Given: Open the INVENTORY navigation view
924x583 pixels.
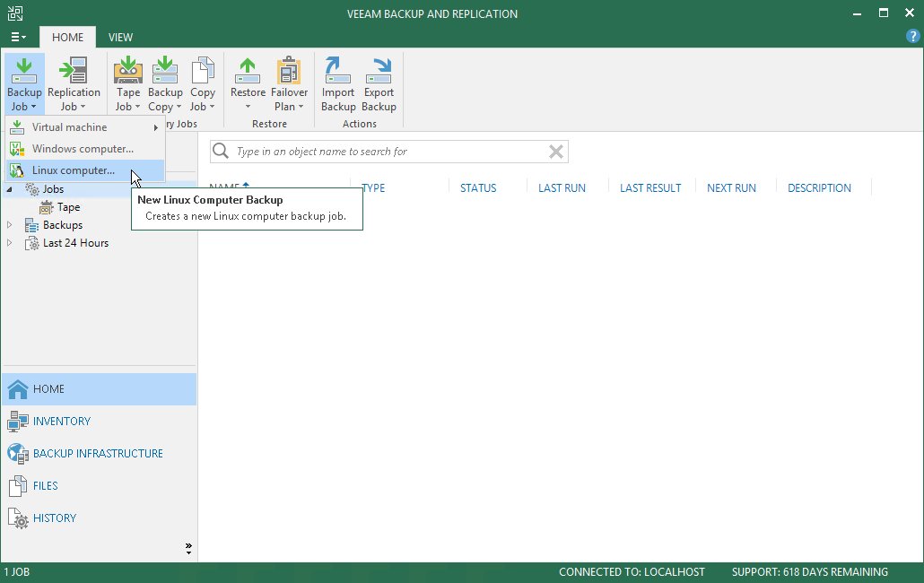Looking at the screenshot, I should 99,421.
